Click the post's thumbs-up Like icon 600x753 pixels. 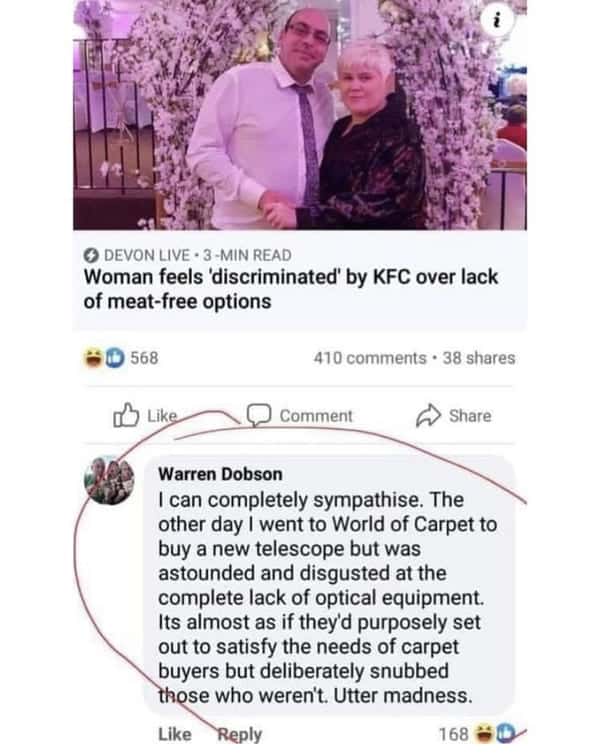tap(126, 415)
